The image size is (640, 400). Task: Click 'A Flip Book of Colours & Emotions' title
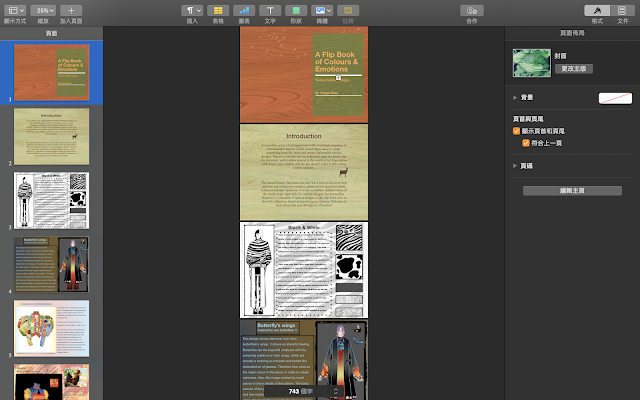coord(336,62)
